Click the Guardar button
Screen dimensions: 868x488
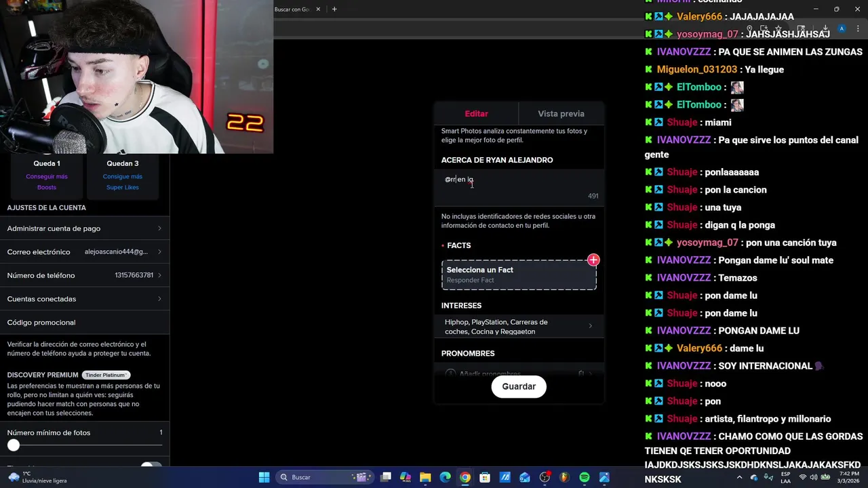519,386
